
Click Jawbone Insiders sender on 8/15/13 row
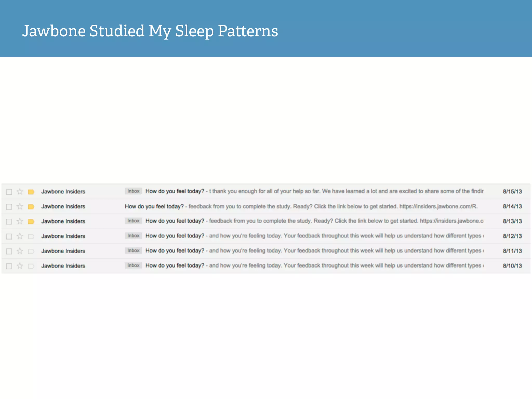[x=63, y=192]
